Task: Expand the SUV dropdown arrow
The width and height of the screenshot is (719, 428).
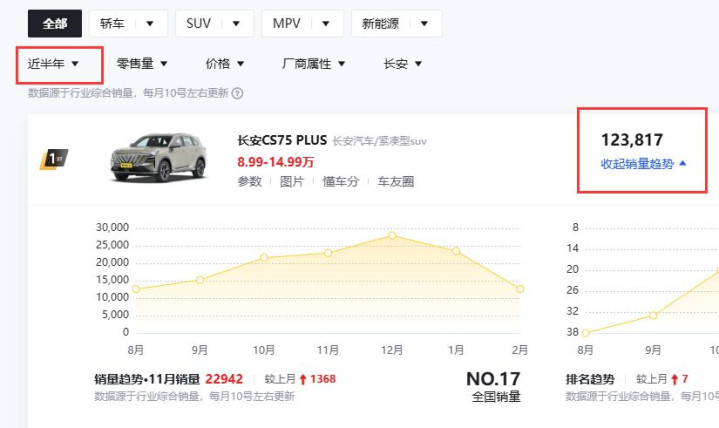Action: pyautogui.click(x=236, y=23)
